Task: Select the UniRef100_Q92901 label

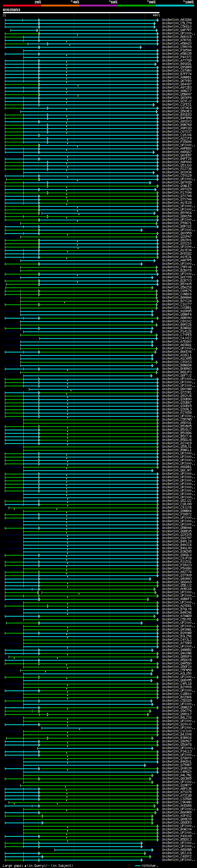Action: pos(177,240)
